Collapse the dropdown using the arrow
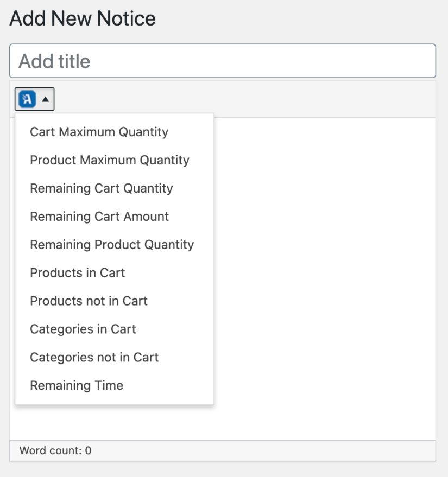Screen dimensions: 448x477 pos(46,99)
